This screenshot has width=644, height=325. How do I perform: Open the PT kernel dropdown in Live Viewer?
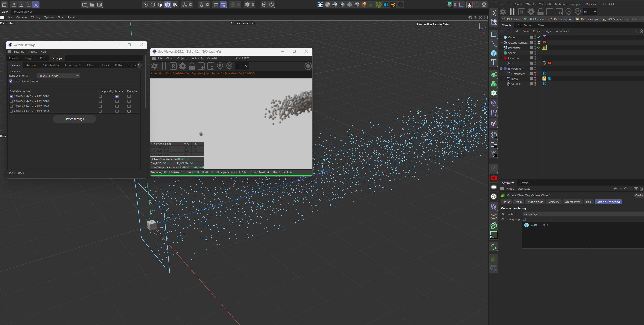point(241,66)
